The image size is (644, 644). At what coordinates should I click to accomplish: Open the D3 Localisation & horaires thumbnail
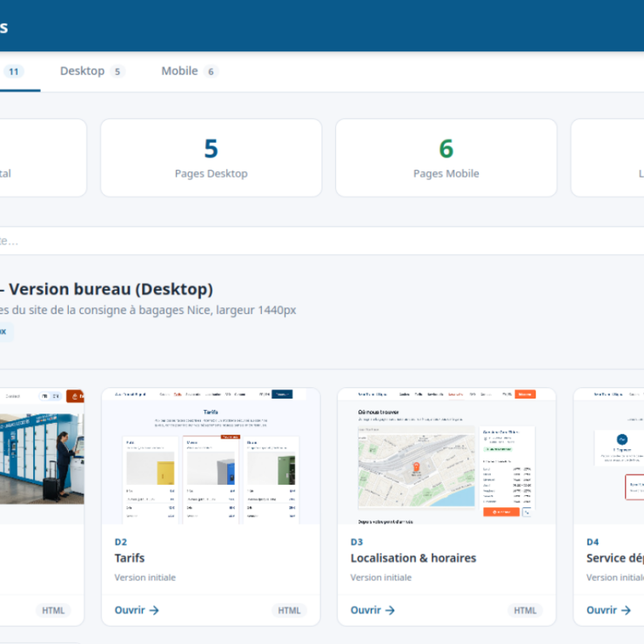[446, 456]
